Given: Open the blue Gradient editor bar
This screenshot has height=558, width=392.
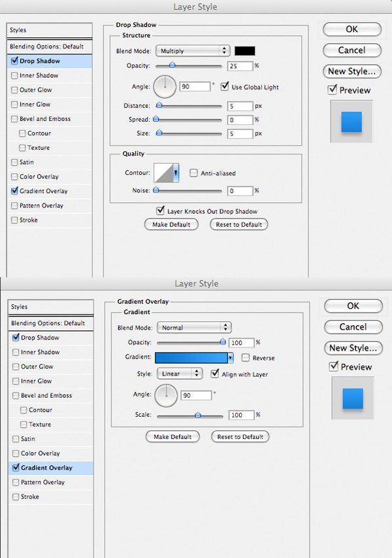Looking at the screenshot, I should click(x=191, y=358).
